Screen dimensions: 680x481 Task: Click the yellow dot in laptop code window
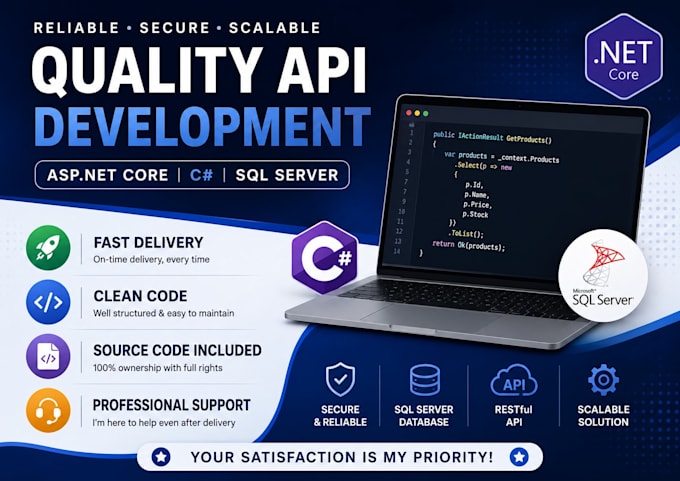pos(417,113)
